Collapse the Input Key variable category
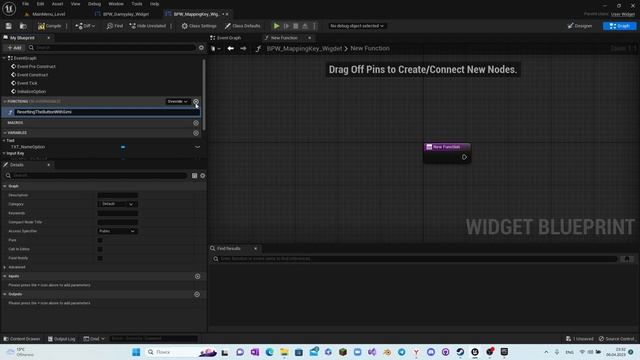 pyautogui.click(x=4, y=153)
